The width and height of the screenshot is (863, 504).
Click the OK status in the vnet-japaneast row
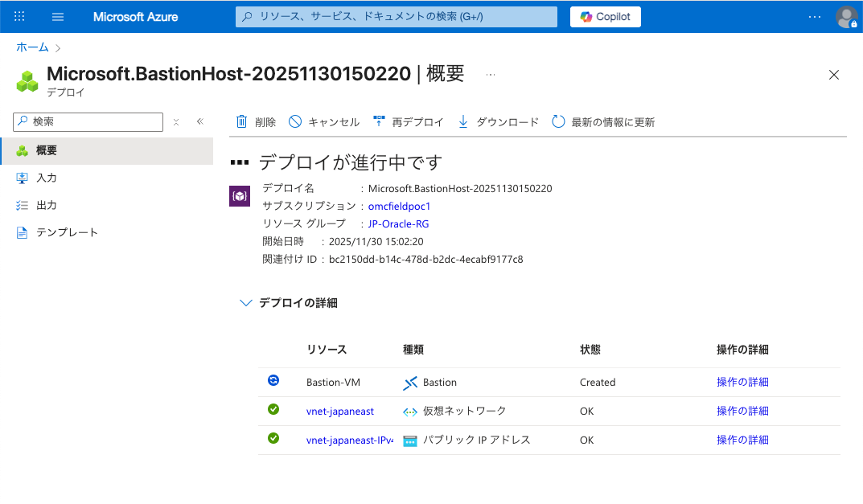pos(586,412)
